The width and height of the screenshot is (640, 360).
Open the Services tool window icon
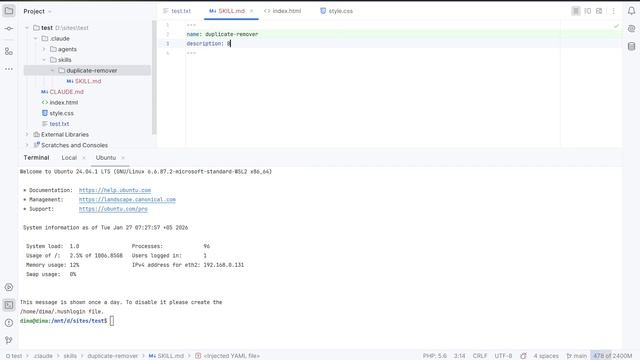[x=9, y=287]
